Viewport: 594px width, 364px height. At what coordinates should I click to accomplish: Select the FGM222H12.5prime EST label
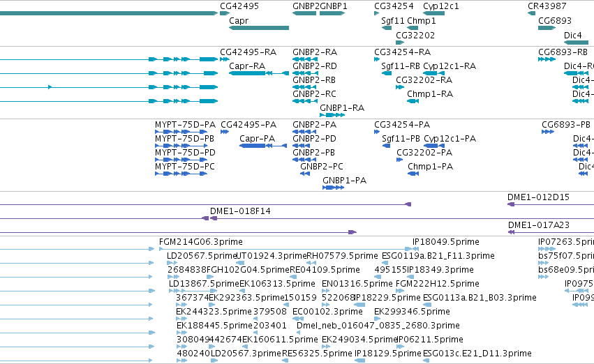[x=438, y=285]
